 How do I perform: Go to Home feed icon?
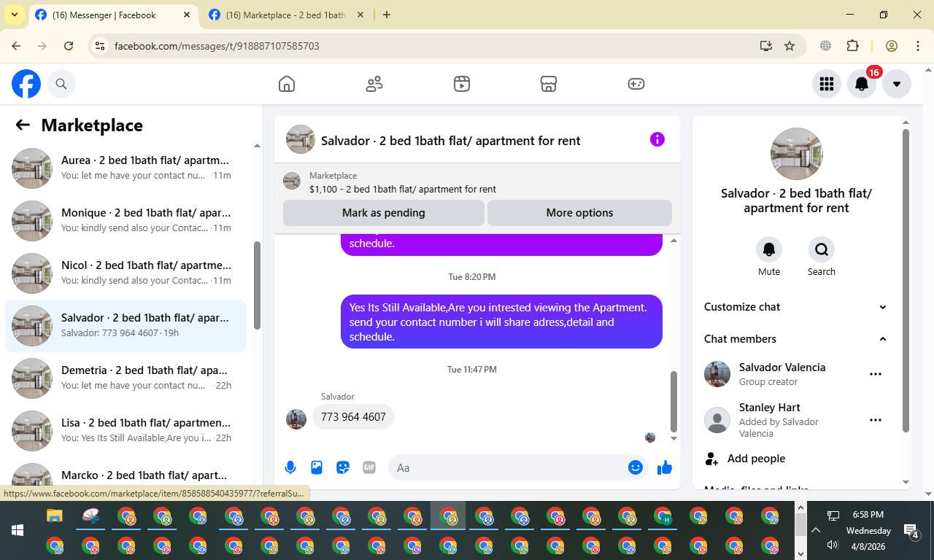pyautogui.click(x=287, y=84)
